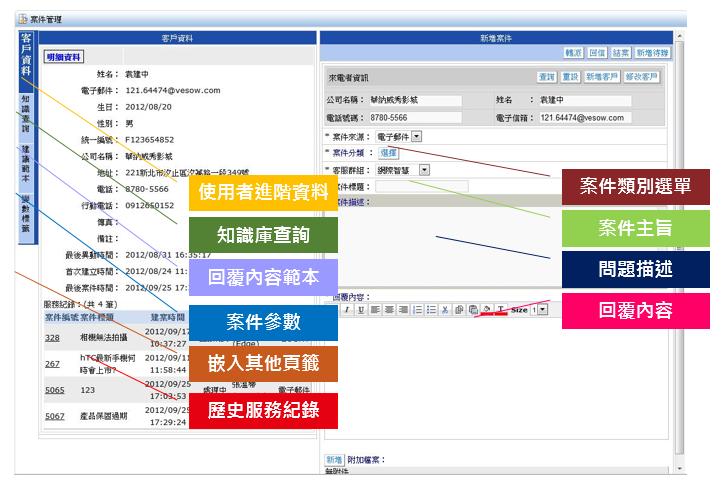
Task: Click the right scrollbar up arrow
Action: pyautogui.click(x=679, y=36)
